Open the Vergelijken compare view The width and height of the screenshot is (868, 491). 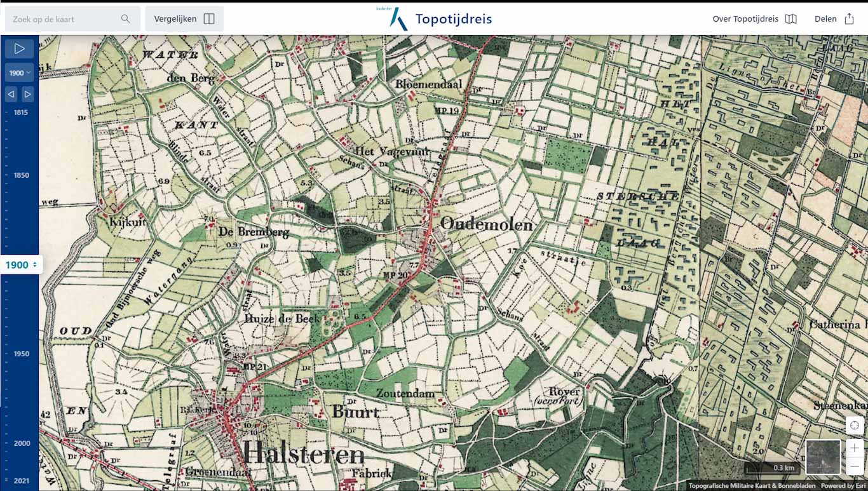(x=184, y=19)
